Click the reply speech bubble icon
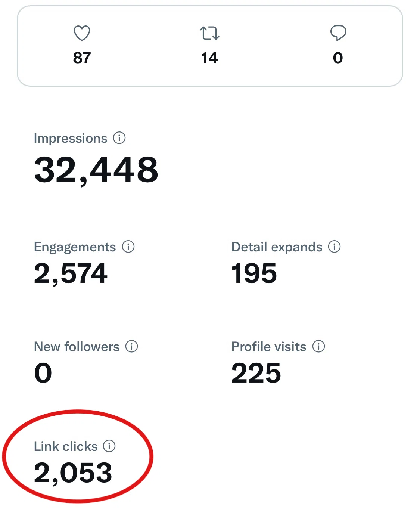The height and width of the screenshot is (511, 420). (x=338, y=33)
